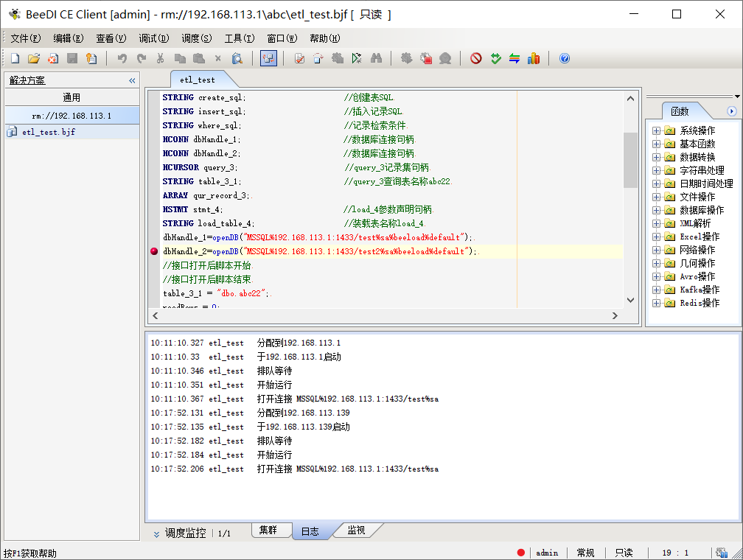The width and height of the screenshot is (743, 560).
Task: Expand the Kafka操作 function folder
Action: click(x=656, y=290)
